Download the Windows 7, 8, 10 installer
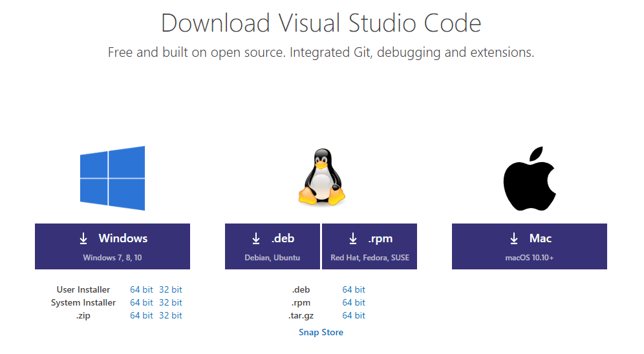The height and width of the screenshot is (354, 644). coord(113,246)
